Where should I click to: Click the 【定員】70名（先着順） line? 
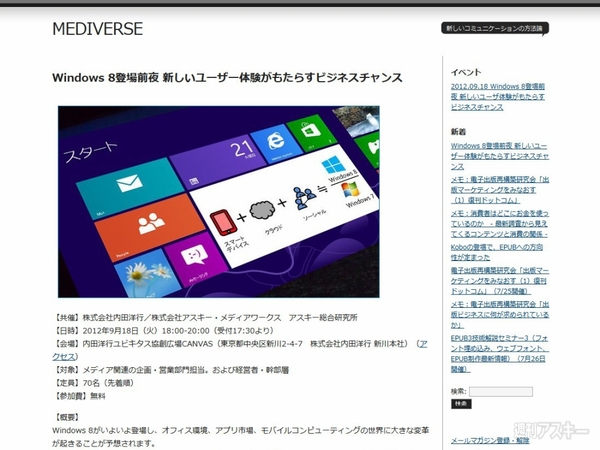click(x=95, y=383)
